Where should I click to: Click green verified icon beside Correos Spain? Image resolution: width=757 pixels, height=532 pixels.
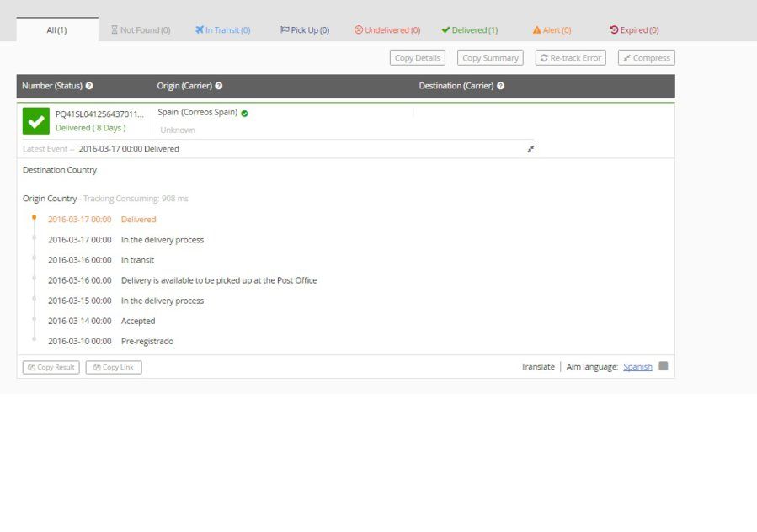tap(244, 114)
